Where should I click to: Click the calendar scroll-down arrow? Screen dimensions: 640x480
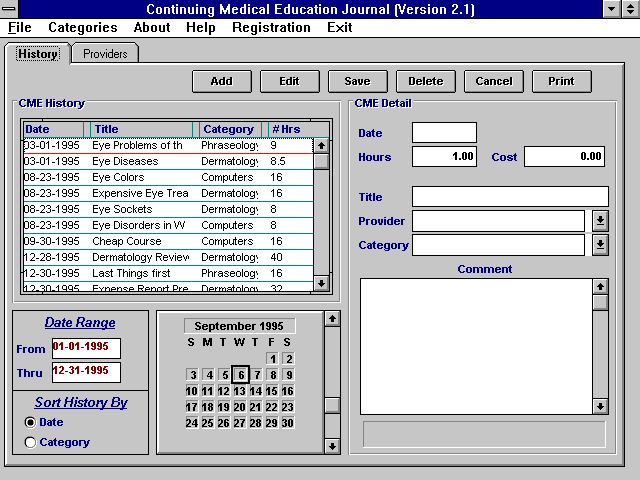(x=332, y=446)
